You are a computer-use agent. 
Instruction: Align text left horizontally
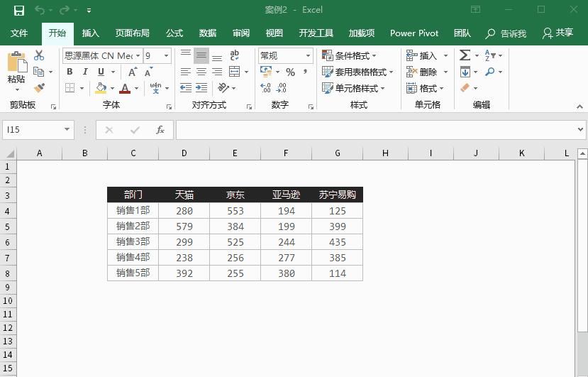tap(186, 72)
